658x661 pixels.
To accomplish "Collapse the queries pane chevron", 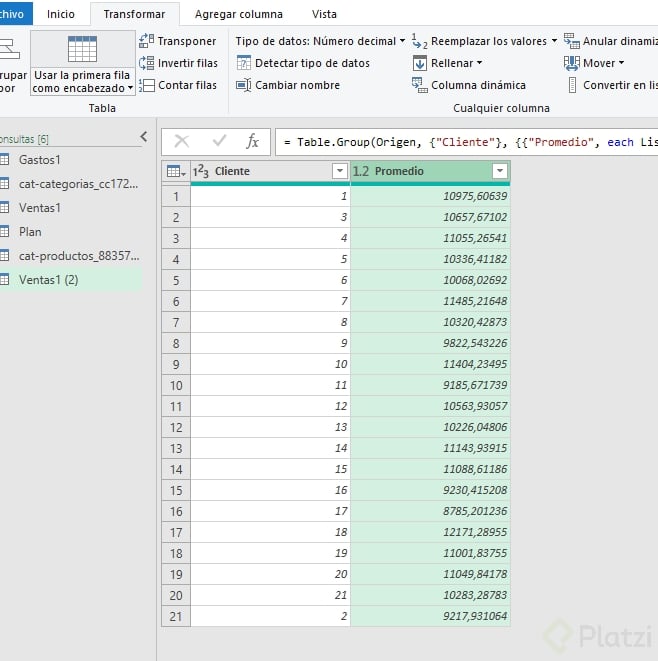I will (x=143, y=136).
